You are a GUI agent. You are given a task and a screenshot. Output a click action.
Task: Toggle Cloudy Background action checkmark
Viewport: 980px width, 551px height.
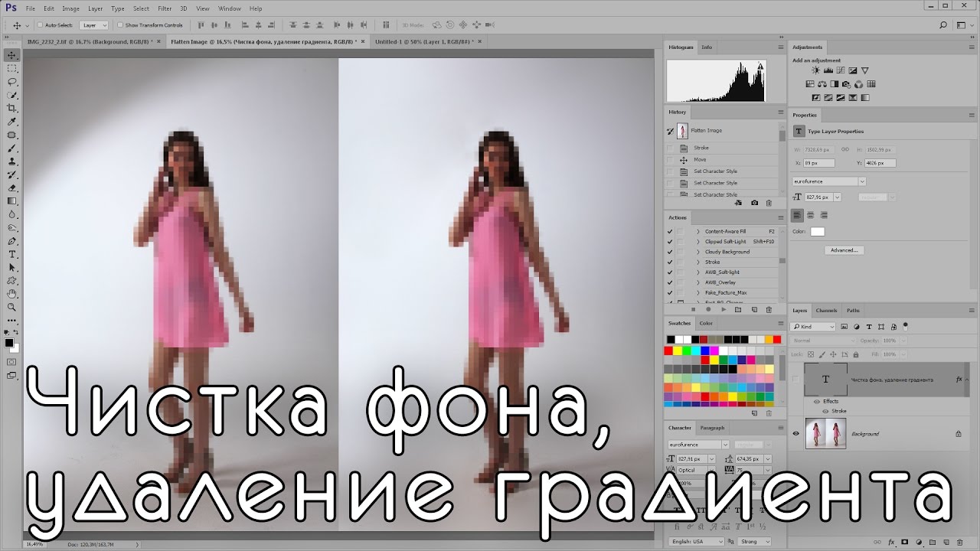pyautogui.click(x=670, y=252)
